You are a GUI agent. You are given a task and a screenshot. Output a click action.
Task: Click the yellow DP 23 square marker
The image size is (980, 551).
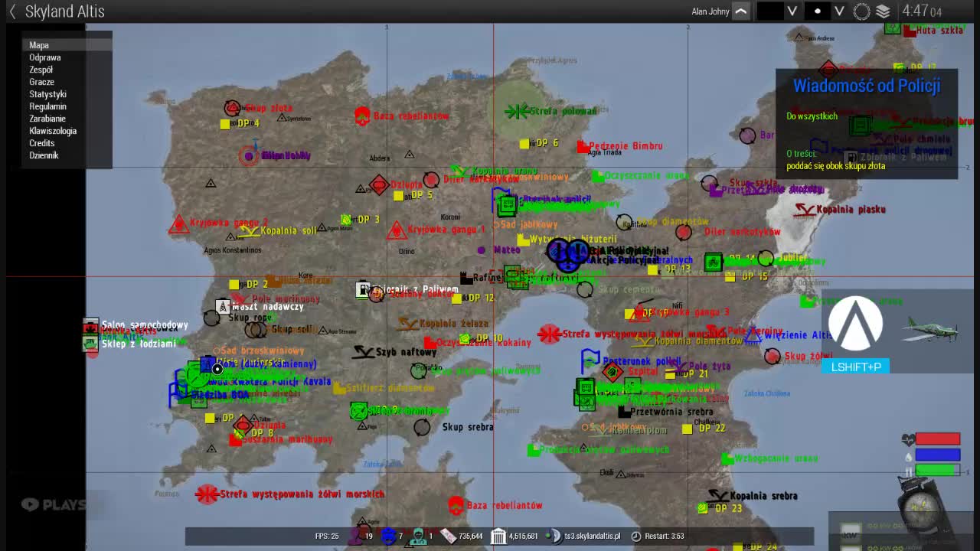[x=703, y=508]
